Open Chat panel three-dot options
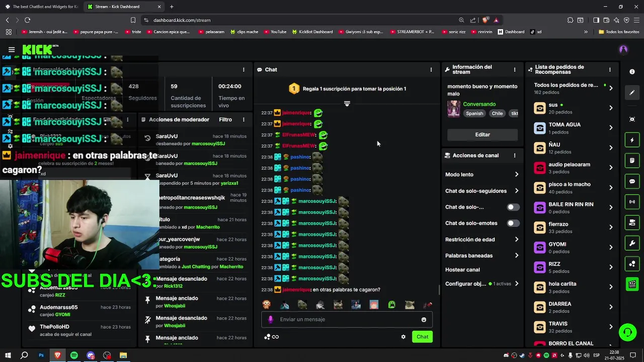The height and width of the screenshot is (362, 644). (431, 70)
